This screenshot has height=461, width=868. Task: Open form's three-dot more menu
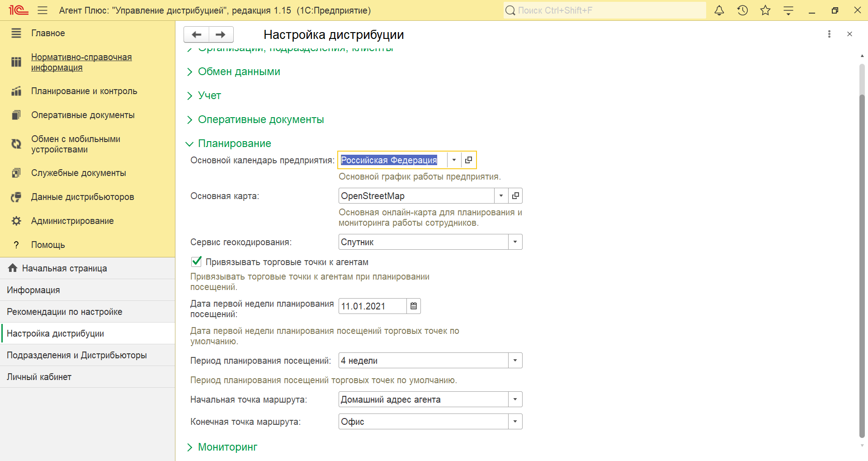tap(829, 34)
